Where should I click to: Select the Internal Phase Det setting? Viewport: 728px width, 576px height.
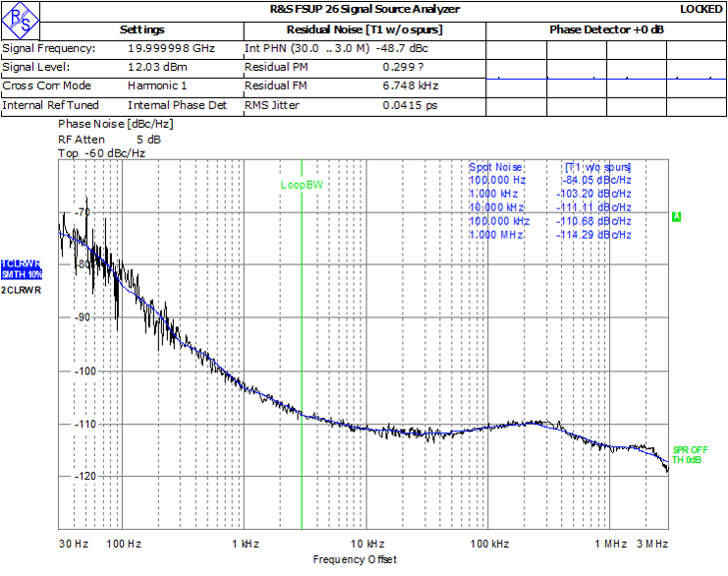point(177,105)
